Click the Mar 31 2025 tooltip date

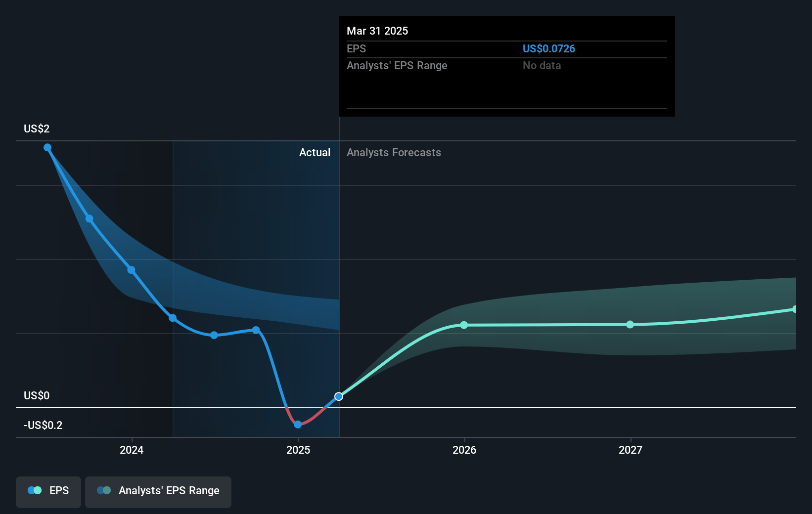377,31
